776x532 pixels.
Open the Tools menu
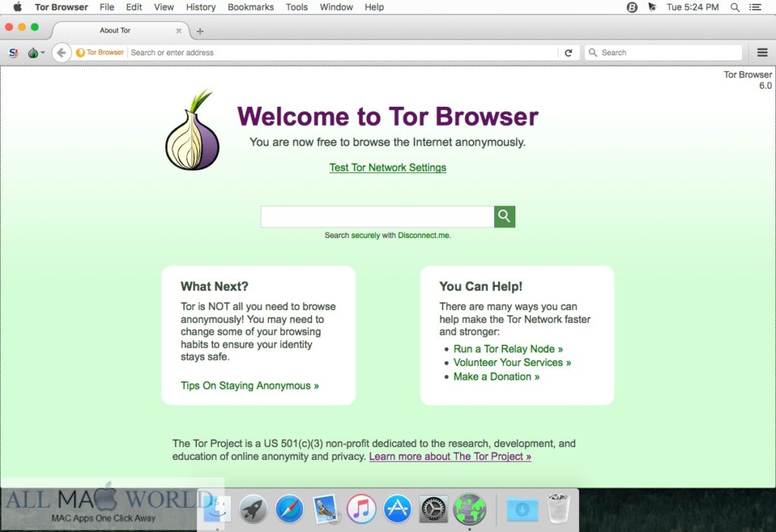pyautogui.click(x=296, y=7)
